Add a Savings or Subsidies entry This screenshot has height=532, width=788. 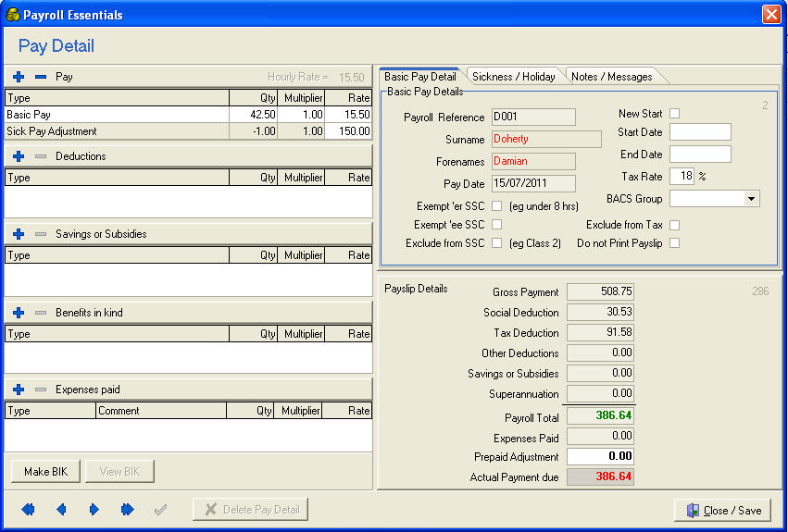[19, 234]
